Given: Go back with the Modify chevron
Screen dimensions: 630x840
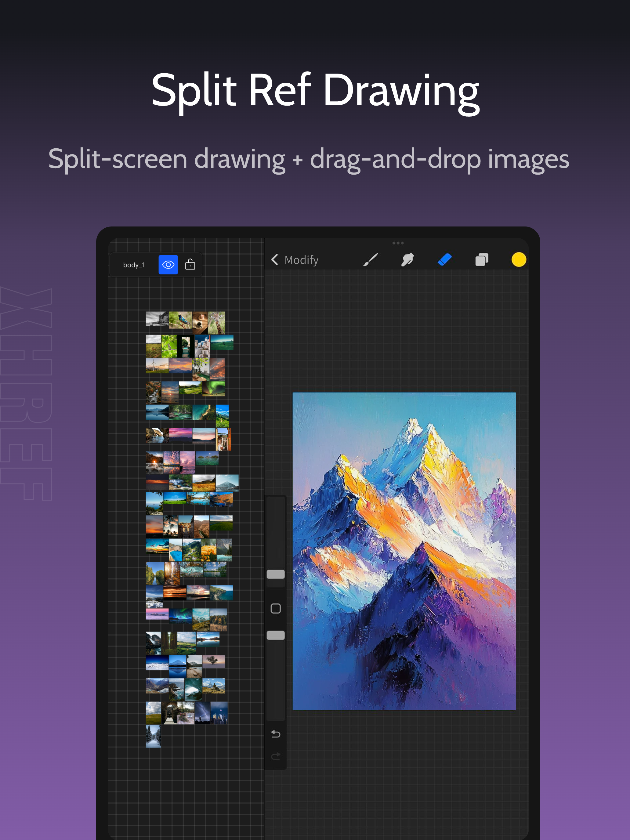Looking at the screenshot, I should (275, 260).
